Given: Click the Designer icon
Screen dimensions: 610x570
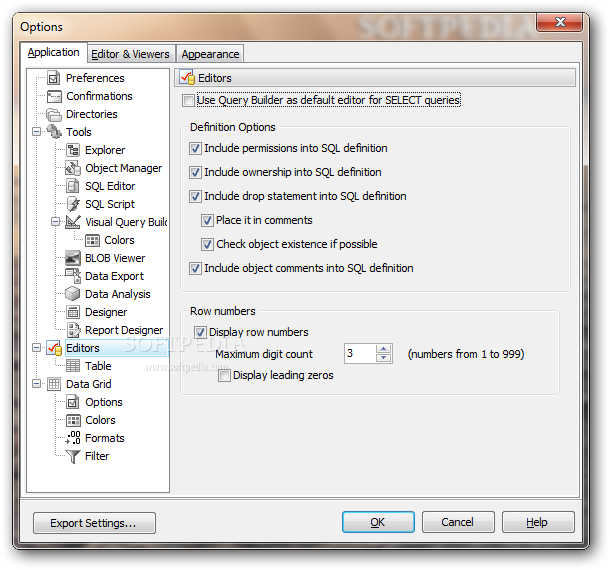Looking at the screenshot, I should [73, 312].
